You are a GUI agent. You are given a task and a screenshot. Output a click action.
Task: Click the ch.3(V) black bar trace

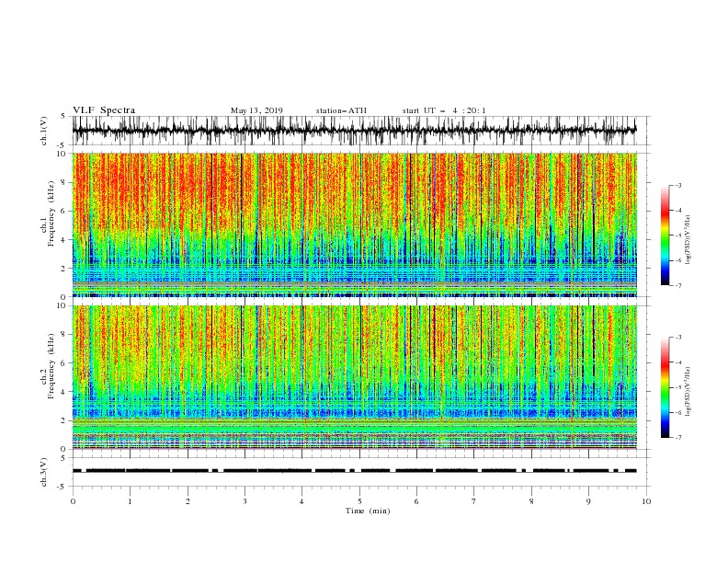(x=355, y=471)
